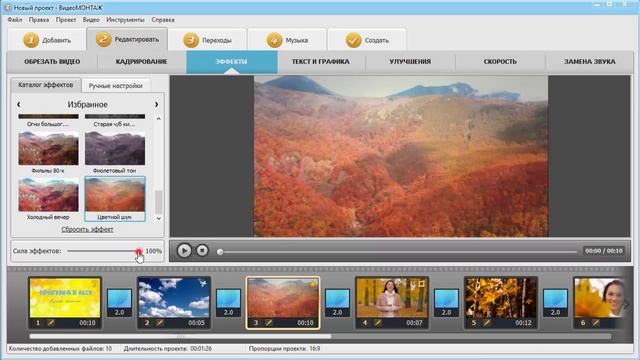Click the pencil edit icon on clip 6

(x=596, y=322)
